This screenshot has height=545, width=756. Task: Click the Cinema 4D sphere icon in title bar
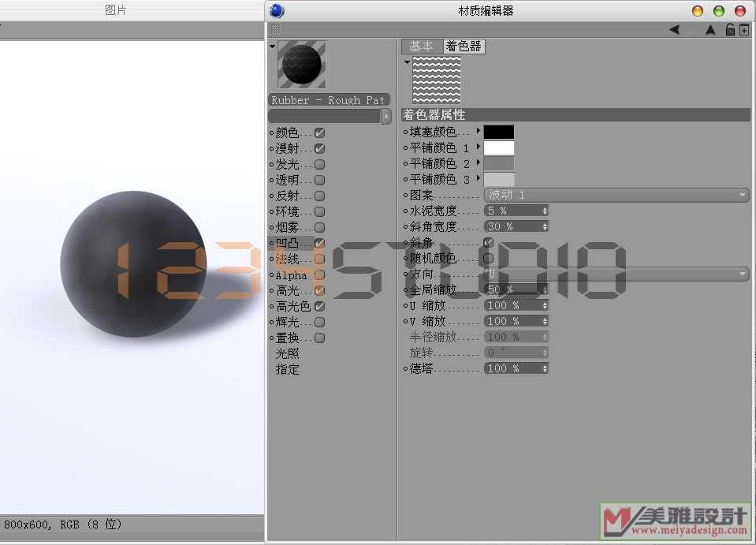(277, 10)
